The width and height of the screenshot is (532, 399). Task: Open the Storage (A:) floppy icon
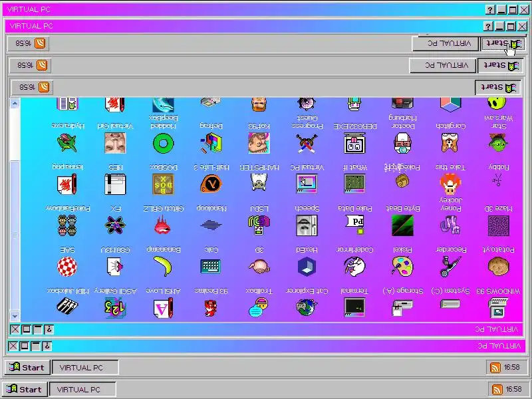pos(402,307)
